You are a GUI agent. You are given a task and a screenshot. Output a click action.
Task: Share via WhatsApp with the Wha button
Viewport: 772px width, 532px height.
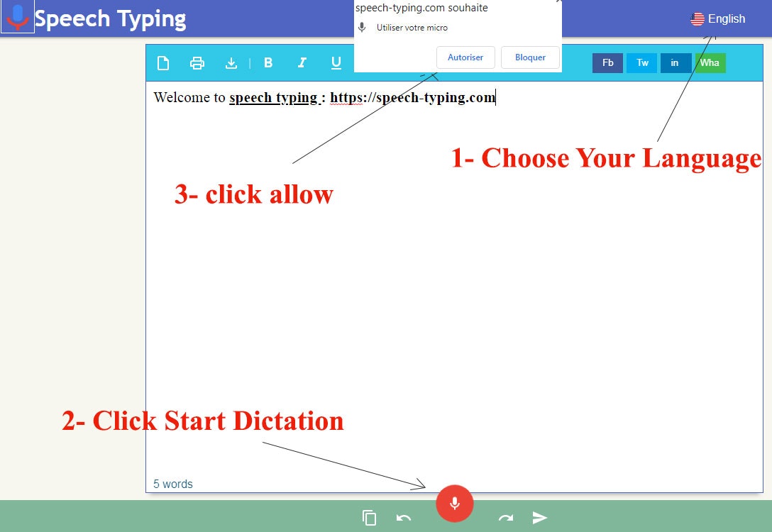710,62
